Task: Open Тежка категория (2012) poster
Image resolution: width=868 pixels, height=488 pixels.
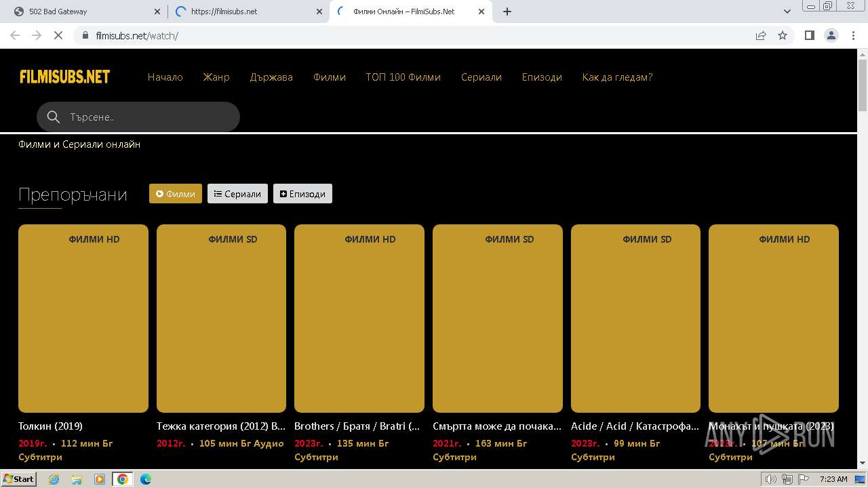Action: pyautogui.click(x=221, y=319)
